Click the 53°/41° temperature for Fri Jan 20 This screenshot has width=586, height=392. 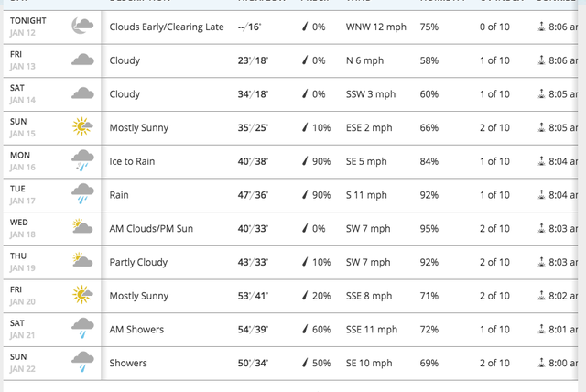[x=253, y=296]
